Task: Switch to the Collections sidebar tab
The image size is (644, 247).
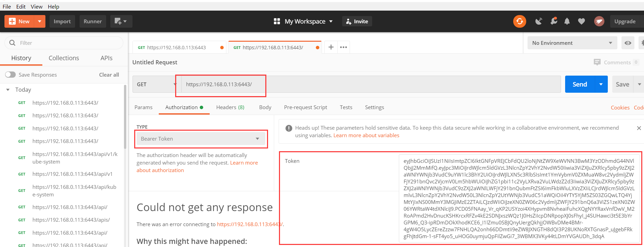Action: pyautogui.click(x=64, y=58)
